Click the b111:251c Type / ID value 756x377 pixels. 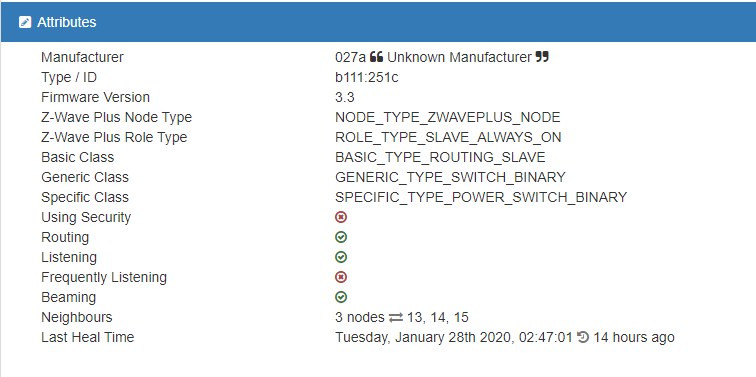coord(367,77)
